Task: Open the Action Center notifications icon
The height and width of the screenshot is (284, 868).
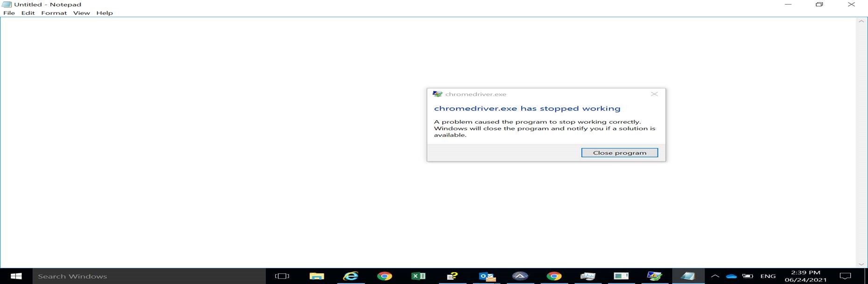Action: coord(845,276)
